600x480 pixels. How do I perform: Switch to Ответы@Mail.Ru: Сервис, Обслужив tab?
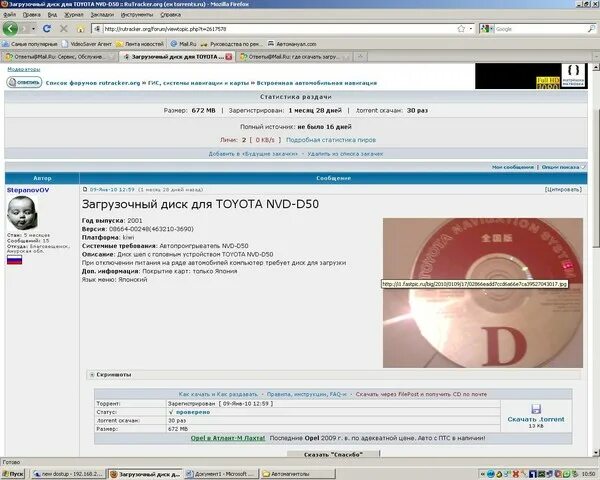59,57
